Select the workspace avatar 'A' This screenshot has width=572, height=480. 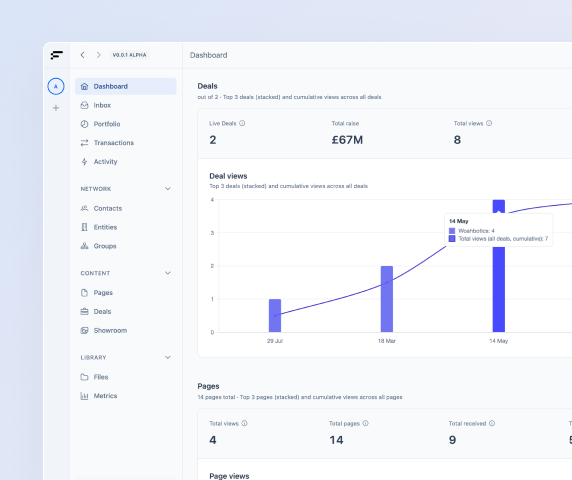(x=56, y=86)
